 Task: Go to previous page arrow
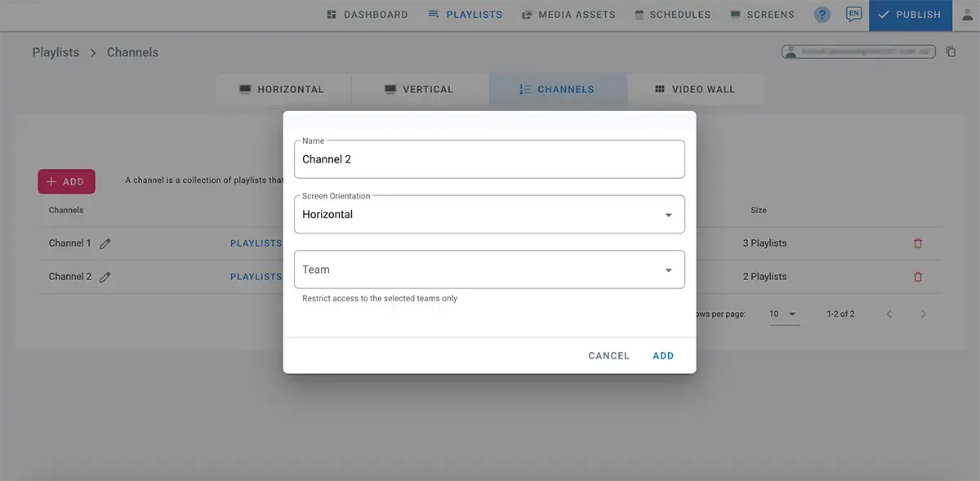(x=889, y=314)
